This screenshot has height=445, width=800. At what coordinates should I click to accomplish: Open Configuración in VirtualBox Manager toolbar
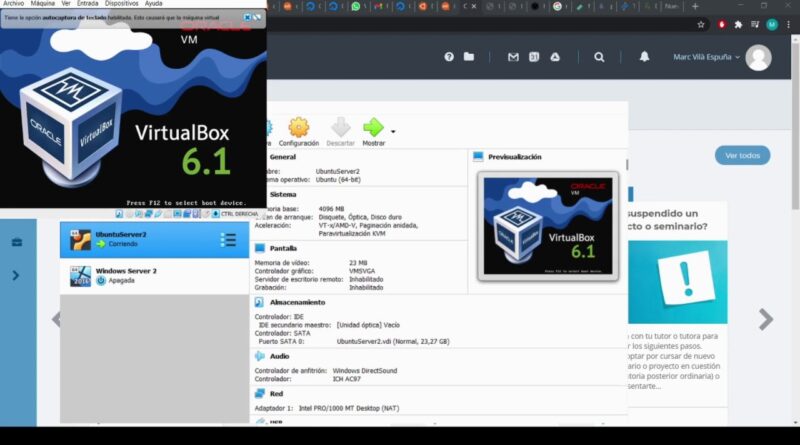[298, 132]
